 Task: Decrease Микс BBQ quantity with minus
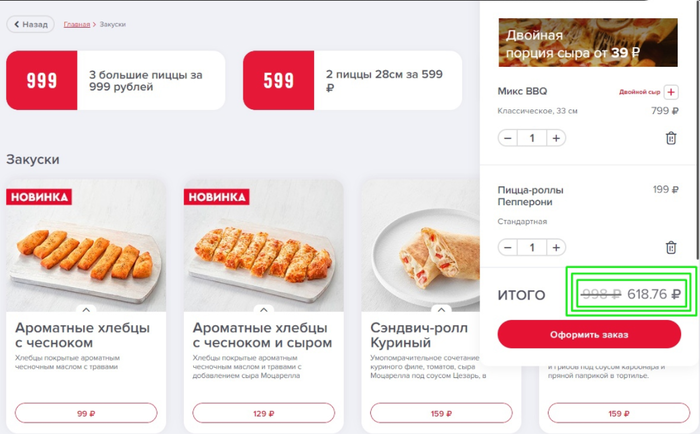point(508,138)
